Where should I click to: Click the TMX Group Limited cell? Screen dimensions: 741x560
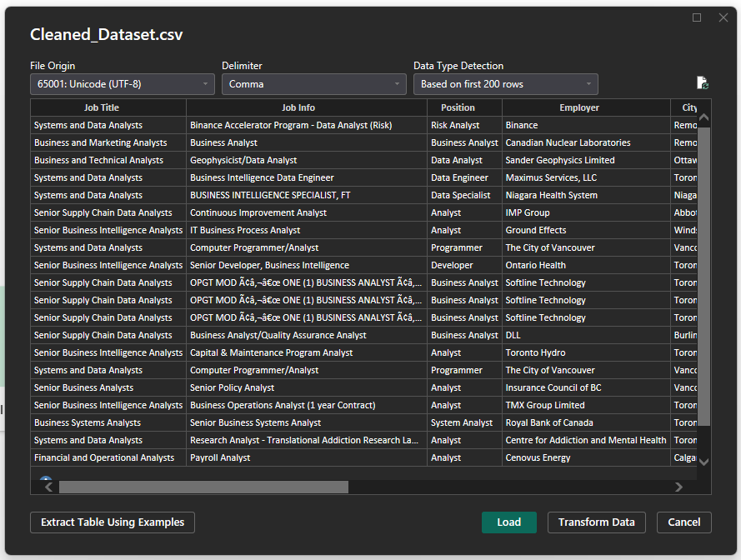pos(586,405)
